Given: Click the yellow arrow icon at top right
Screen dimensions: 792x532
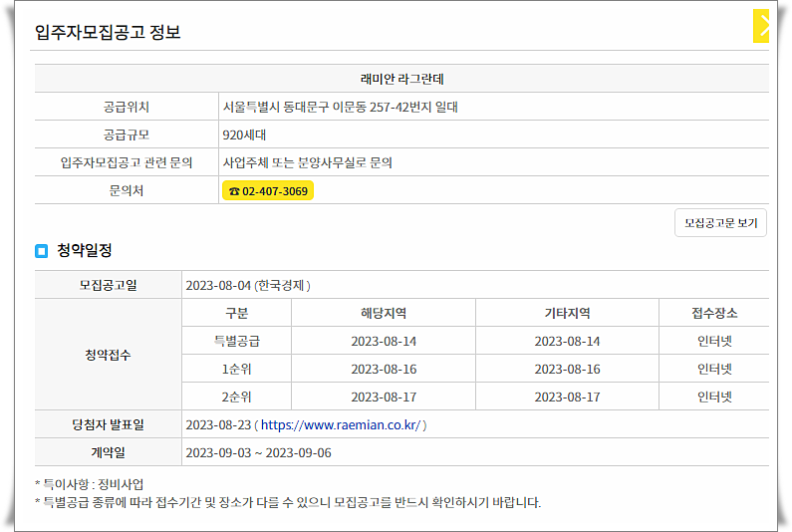Looking at the screenshot, I should (x=761, y=26).
